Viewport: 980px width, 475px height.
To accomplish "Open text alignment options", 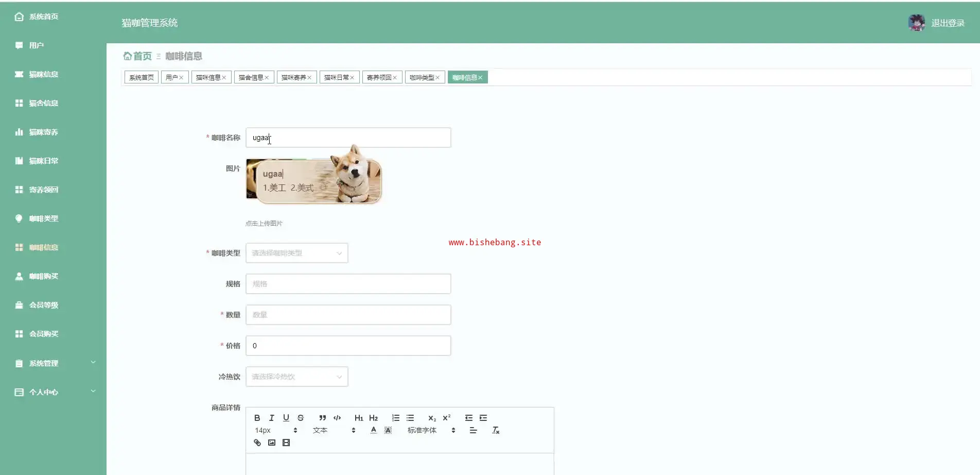I will pos(474,430).
